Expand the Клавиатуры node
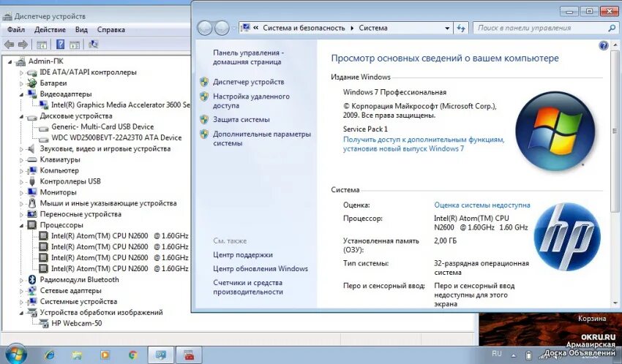 [21, 160]
